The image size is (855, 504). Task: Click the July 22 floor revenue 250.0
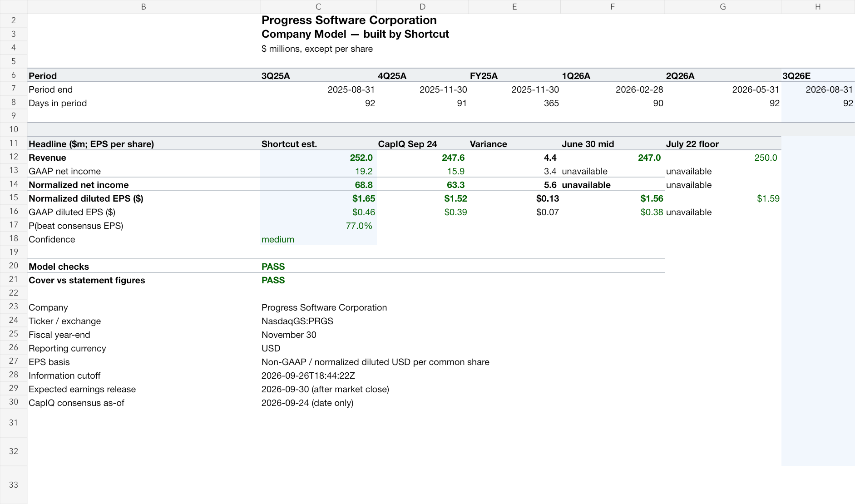click(766, 158)
